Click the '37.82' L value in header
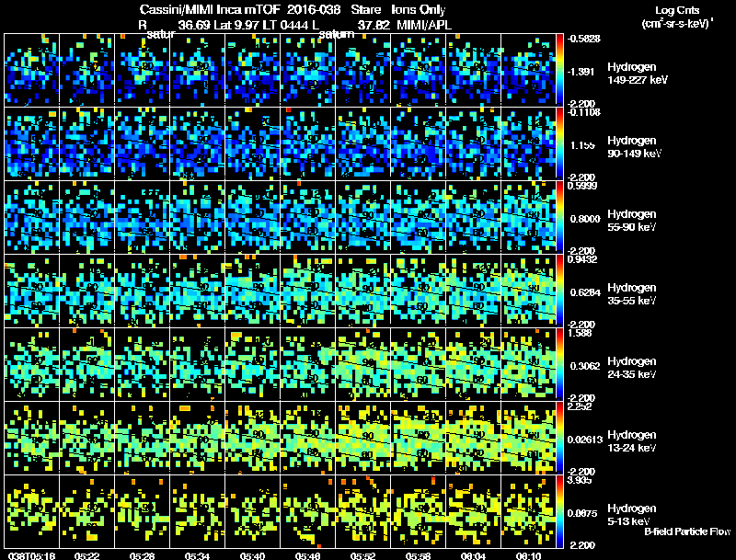 pos(374,25)
